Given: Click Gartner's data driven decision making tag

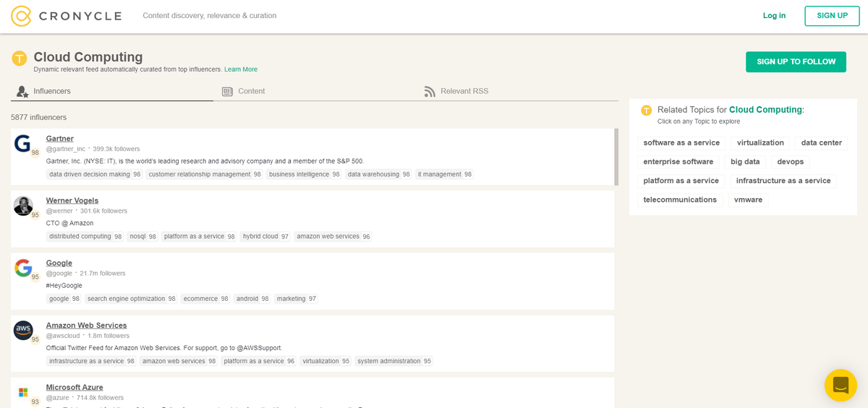Looking at the screenshot, I should (95, 174).
